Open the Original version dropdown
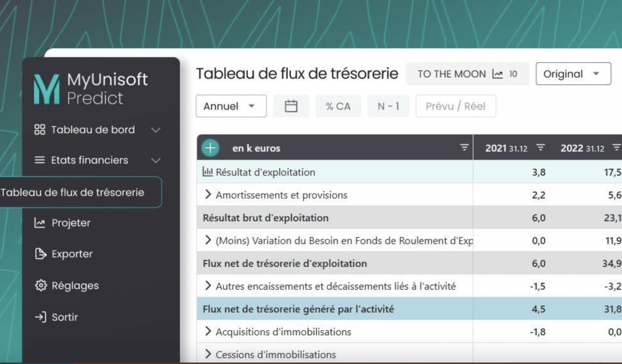Screen dimensions: 622x364 point(572,74)
